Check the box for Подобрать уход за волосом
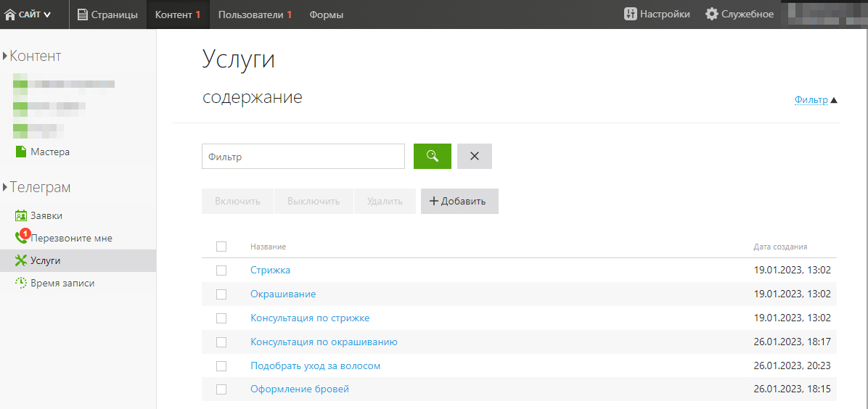Viewport: 868px width, 409px height. 221,365
